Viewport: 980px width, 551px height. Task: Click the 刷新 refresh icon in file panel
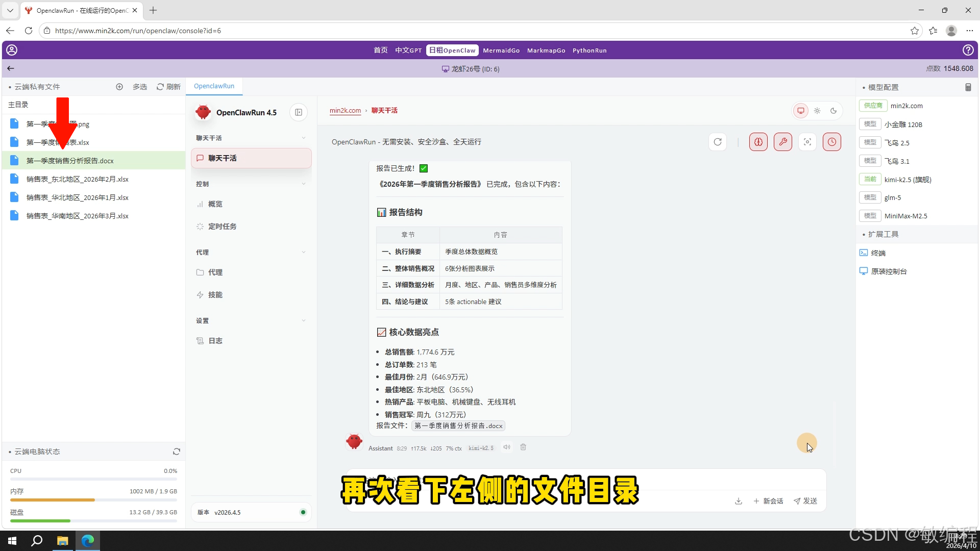pyautogui.click(x=168, y=87)
